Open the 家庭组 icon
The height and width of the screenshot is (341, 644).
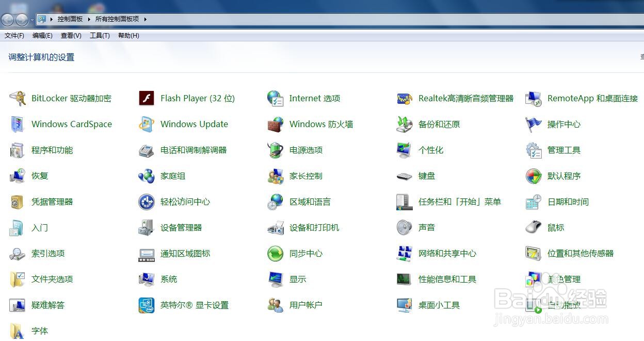coord(147,176)
